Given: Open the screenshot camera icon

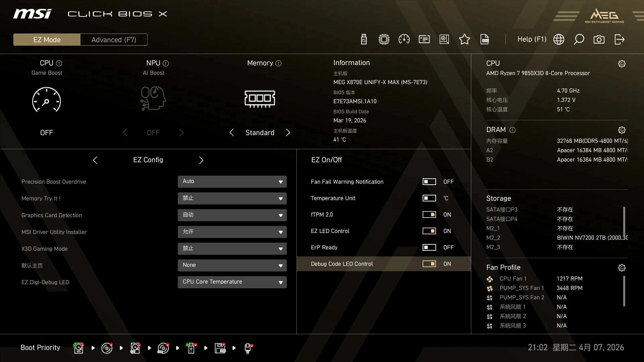Looking at the screenshot, I should pos(599,40).
